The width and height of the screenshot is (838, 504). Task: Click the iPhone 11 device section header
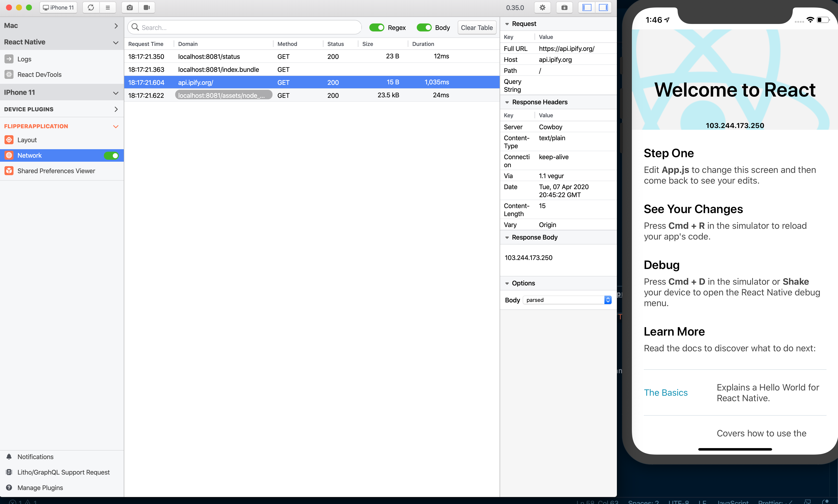[x=62, y=92]
